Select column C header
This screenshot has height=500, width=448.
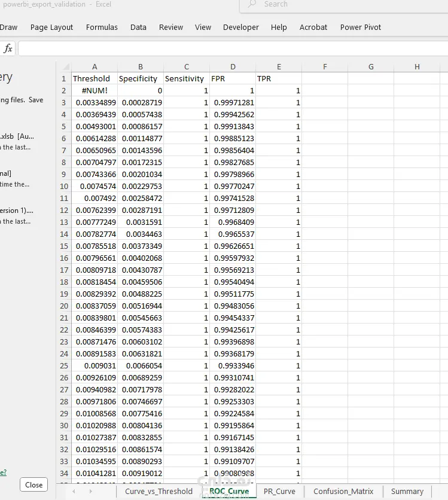tap(187, 66)
